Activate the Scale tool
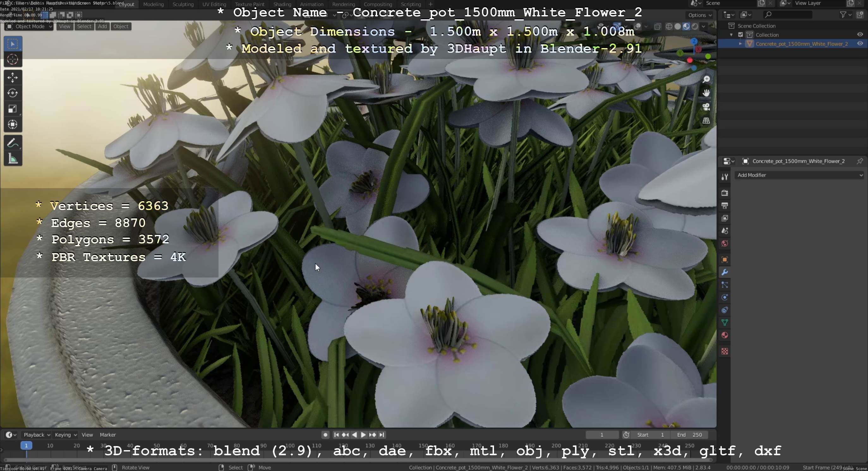 (x=12, y=109)
